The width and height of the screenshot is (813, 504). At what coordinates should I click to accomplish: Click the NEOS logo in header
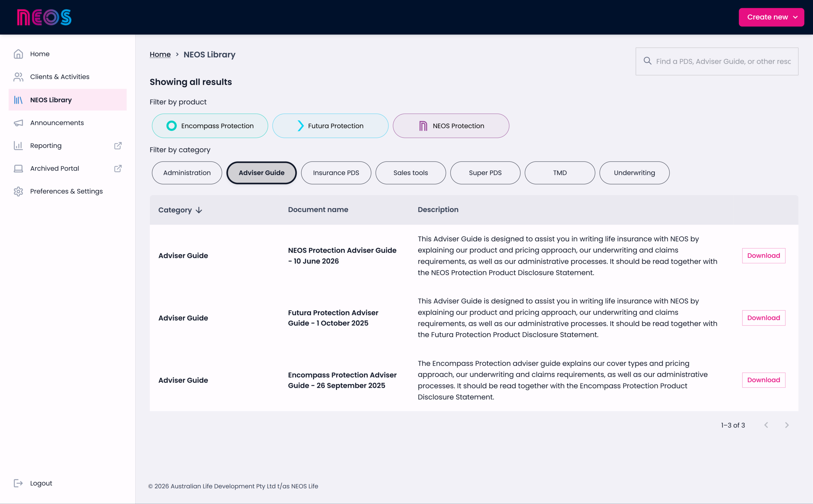click(44, 17)
